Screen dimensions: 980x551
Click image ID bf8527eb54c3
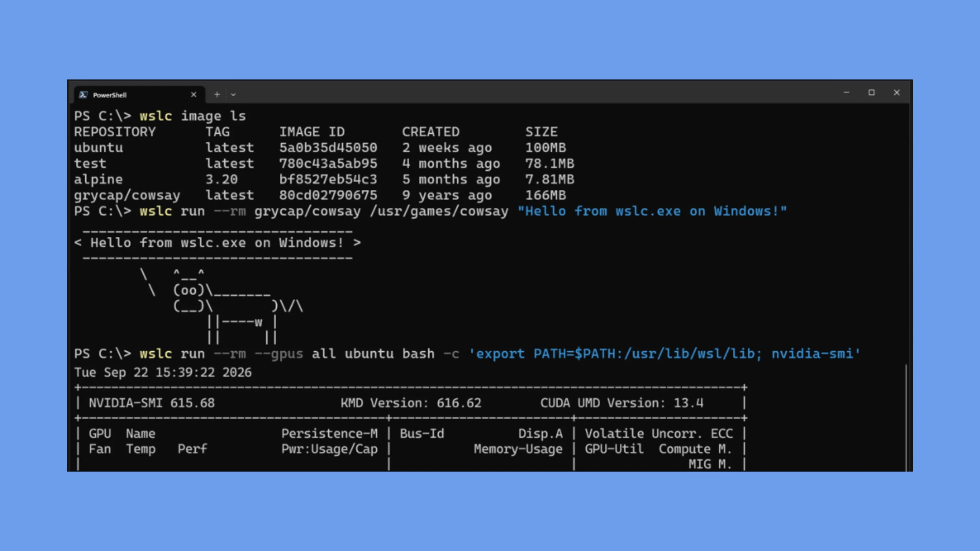coord(328,180)
